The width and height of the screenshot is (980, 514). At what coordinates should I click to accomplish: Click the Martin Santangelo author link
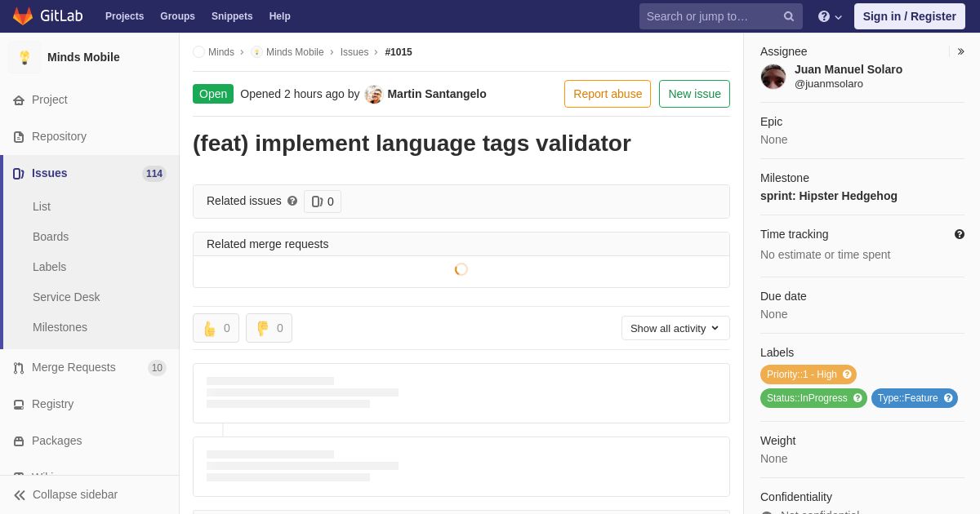coord(437,94)
